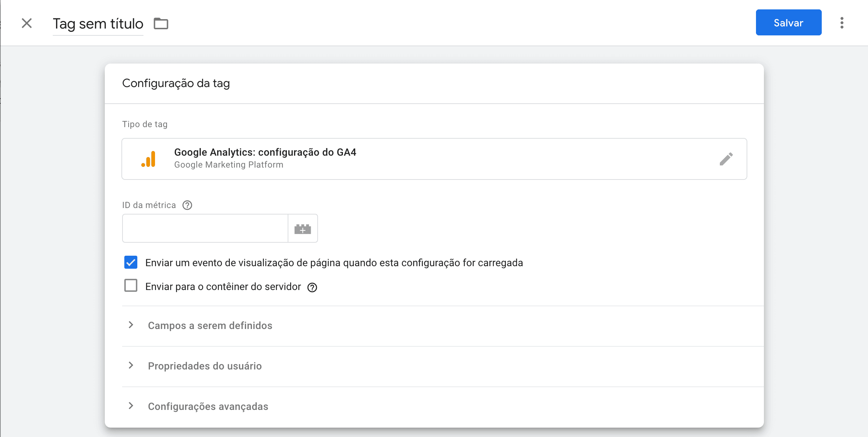This screenshot has width=868, height=437.
Task: Uncheck the page view event checkbox
Action: (x=131, y=262)
